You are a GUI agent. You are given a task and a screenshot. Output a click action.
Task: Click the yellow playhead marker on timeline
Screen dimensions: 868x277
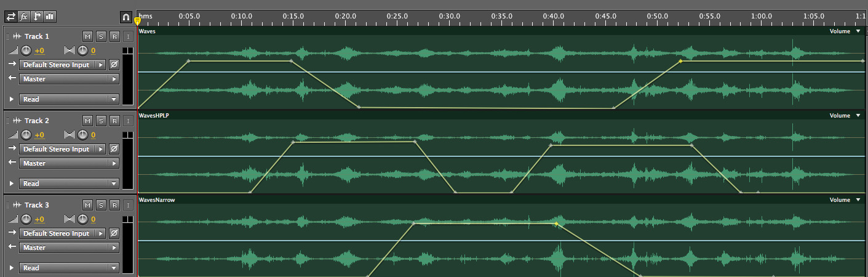137,21
